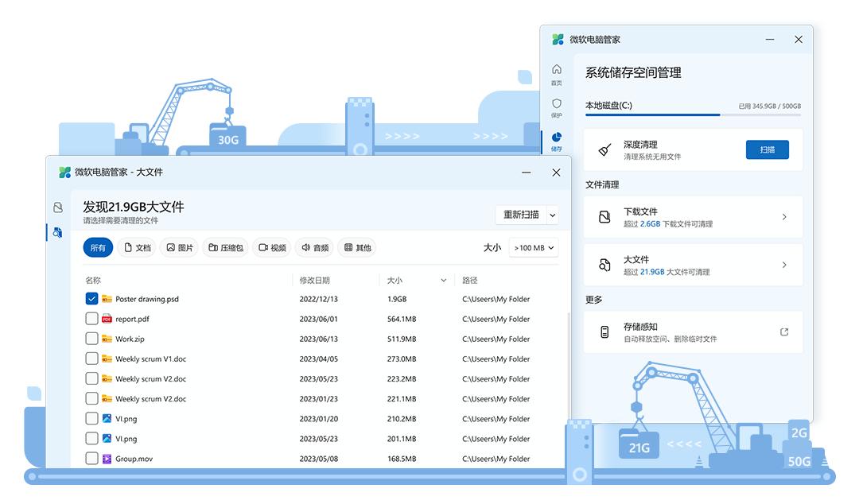The height and width of the screenshot is (504, 859).
Task: Select the 文档 documents filter tab
Action: pyautogui.click(x=138, y=247)
